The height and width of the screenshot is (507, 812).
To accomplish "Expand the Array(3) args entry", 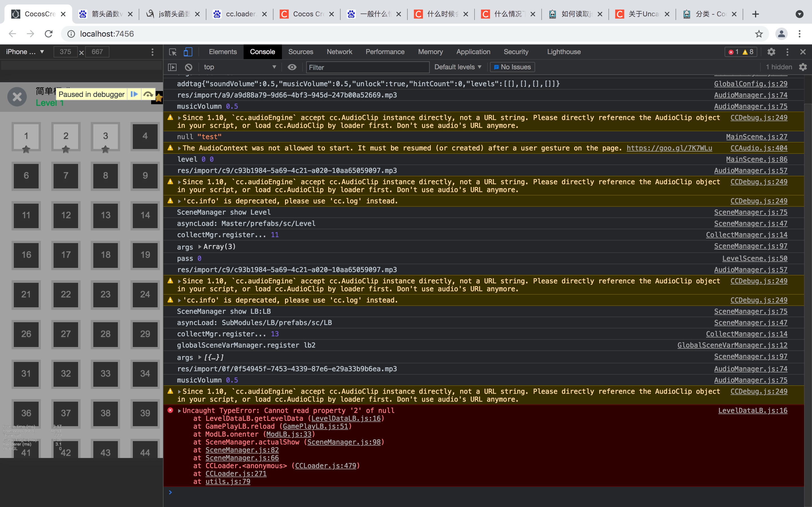I will (200, 247).
